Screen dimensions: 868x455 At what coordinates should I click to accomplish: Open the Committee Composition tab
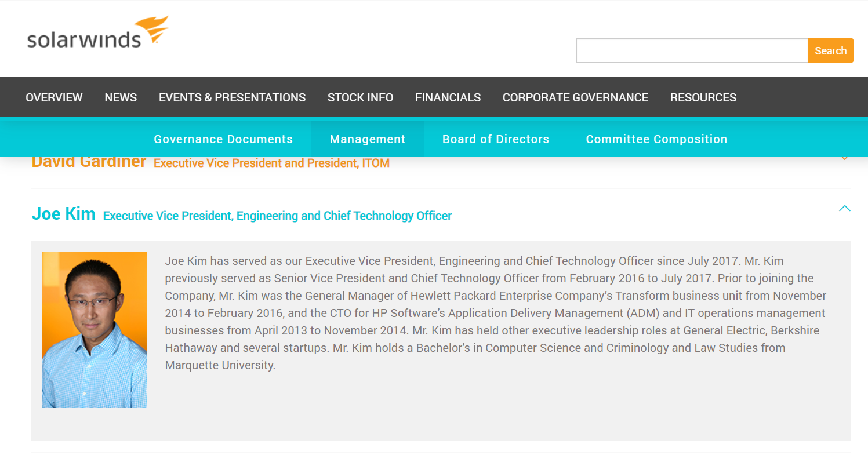[656, 139]
